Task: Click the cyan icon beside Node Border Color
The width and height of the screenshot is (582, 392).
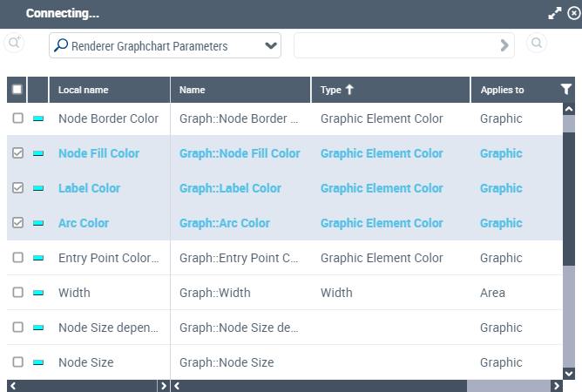Action: point(38,118)
